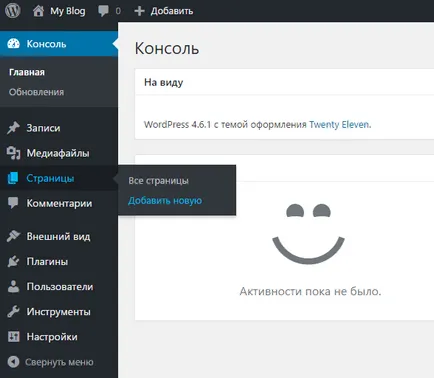Click the Активности пока не было text
Screen dimensions: 434x378
310,291
